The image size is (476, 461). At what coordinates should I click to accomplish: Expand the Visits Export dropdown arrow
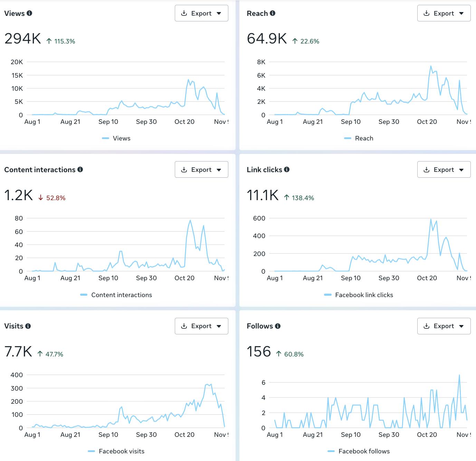[219, 326]
